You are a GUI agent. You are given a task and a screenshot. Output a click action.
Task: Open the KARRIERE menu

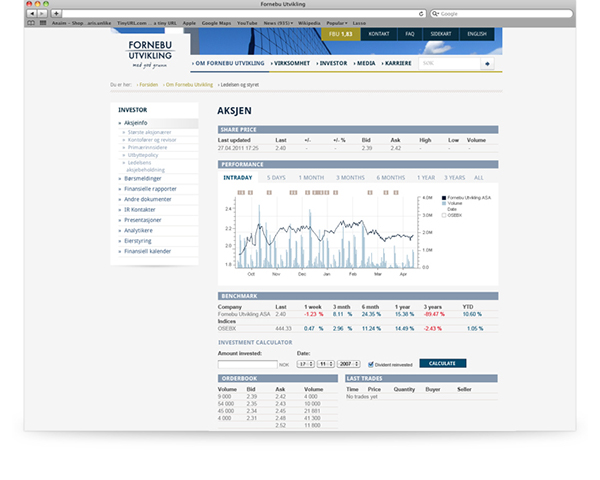[x=396, y=63]
